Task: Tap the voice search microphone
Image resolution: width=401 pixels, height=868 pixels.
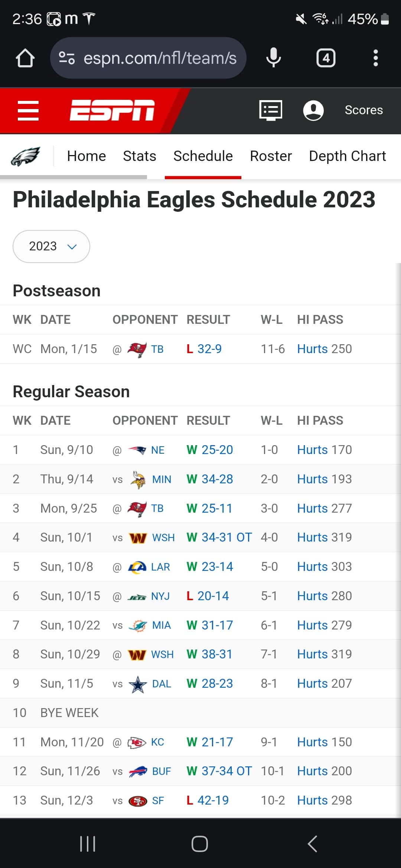Action: point(274,58)
